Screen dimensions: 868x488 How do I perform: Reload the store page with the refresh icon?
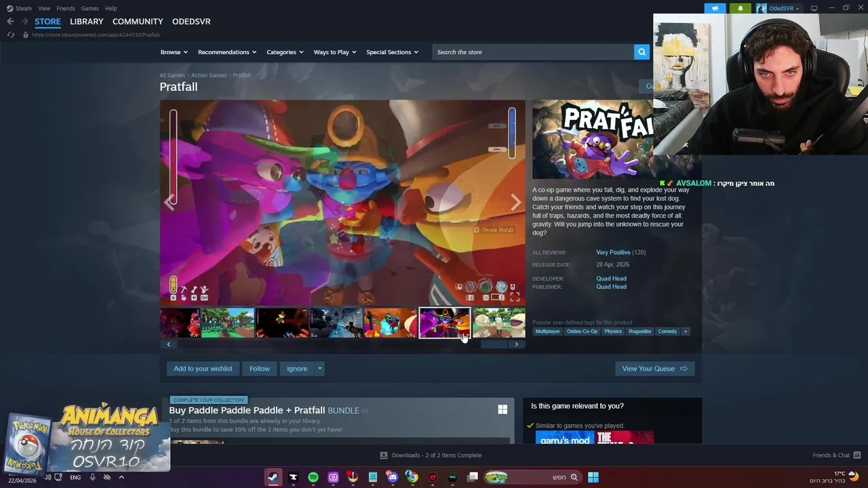[10, 35]
